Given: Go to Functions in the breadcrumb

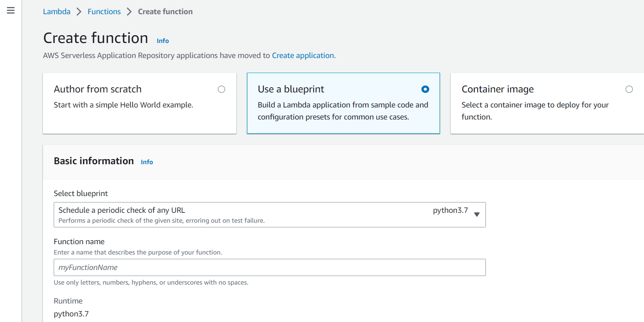Looking at the screenshot, I should (104, 12).
